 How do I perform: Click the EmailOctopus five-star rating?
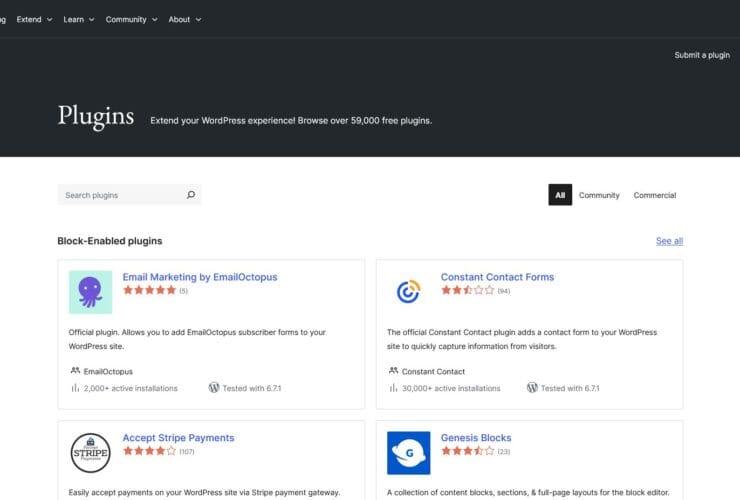click(x=149, y=290)
